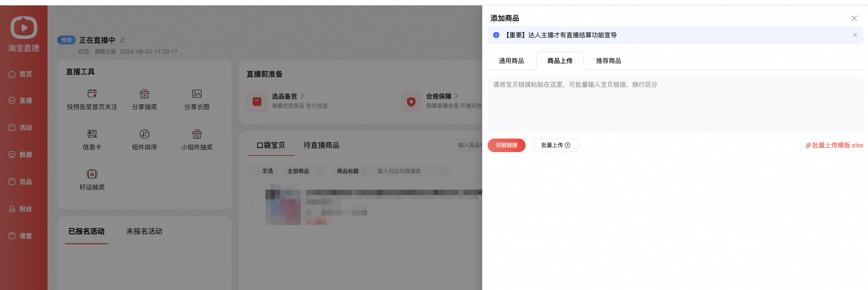
Task: Open the 首页 home sidebar item
Action: (x=20, y=74)
